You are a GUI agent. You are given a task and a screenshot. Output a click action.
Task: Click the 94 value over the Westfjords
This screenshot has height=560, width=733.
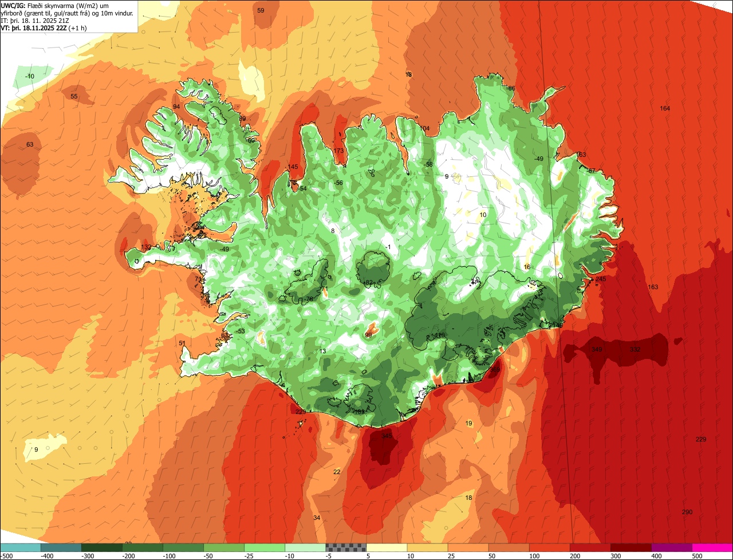coord(176,107)
